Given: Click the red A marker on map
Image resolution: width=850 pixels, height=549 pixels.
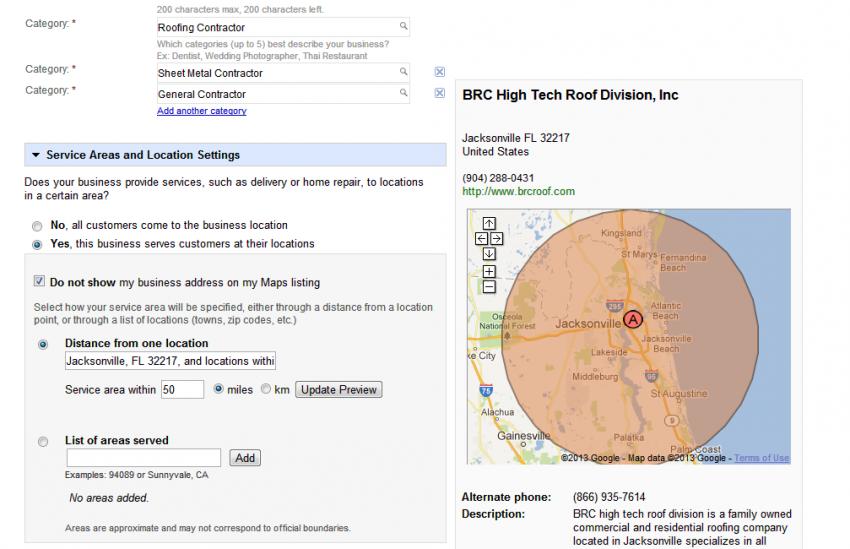Looking at the screenshot, I should click(x=633, y=319).
